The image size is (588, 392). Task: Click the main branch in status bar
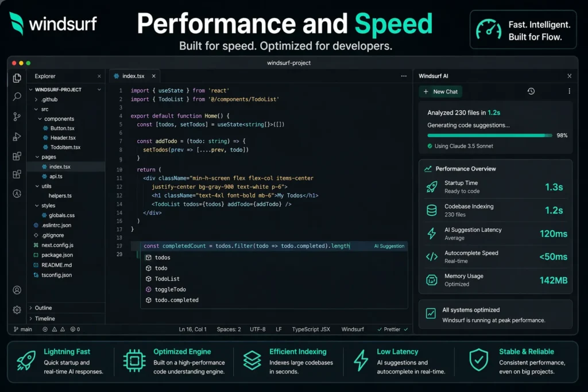[x=23, y=329]
